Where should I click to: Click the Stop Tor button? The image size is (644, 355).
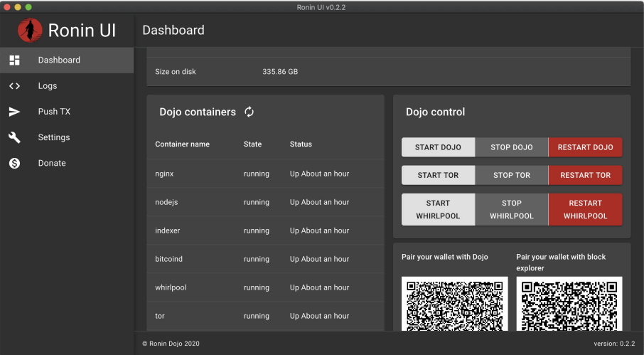click(x=512, y=175)
